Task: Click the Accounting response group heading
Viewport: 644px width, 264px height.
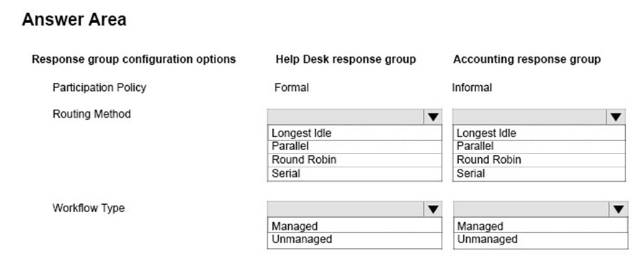Action: coord(527,60)
